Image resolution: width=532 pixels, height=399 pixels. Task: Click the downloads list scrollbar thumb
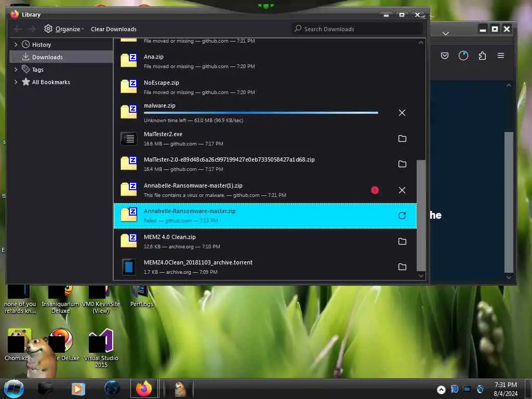(421, 215)
